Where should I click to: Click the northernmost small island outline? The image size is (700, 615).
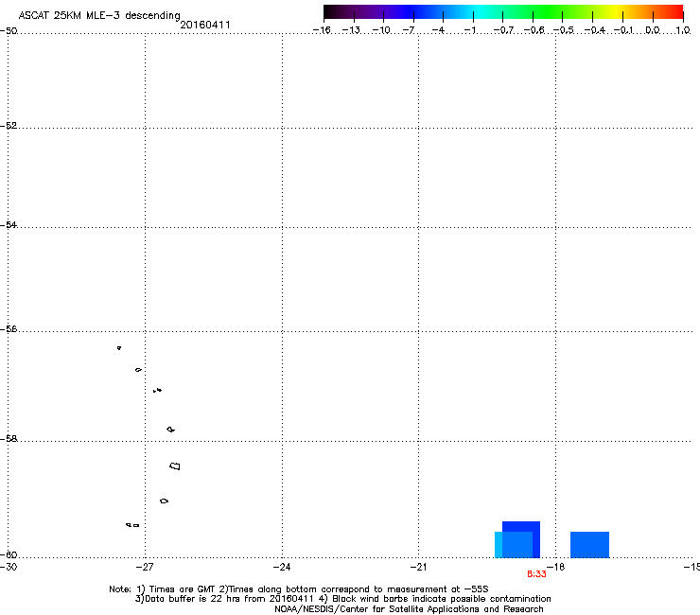tap(119, 348)
